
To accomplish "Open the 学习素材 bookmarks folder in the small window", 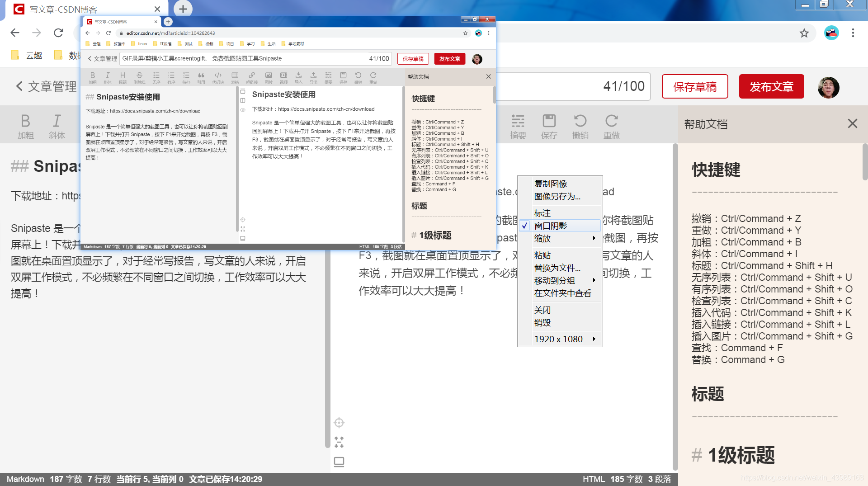I will pos(292,44).
